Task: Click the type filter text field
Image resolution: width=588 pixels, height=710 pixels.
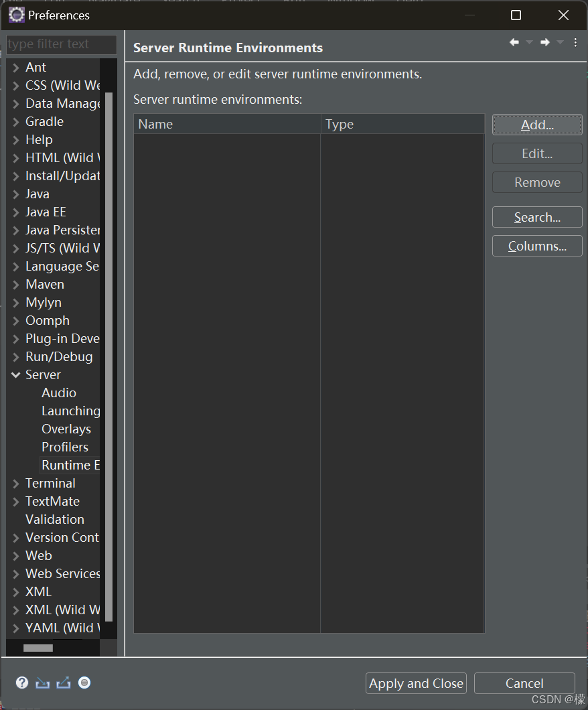Action: 60,44
